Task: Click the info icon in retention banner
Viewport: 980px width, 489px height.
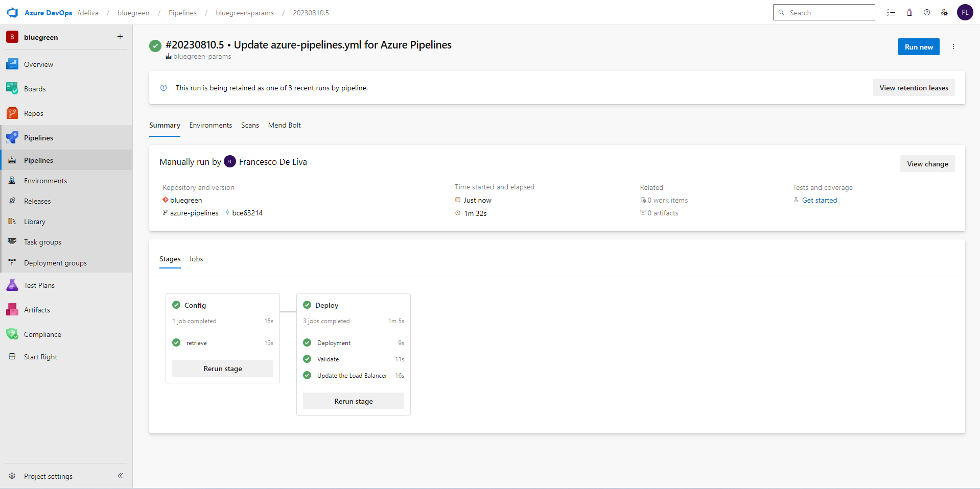Action: tap(164, 88)
